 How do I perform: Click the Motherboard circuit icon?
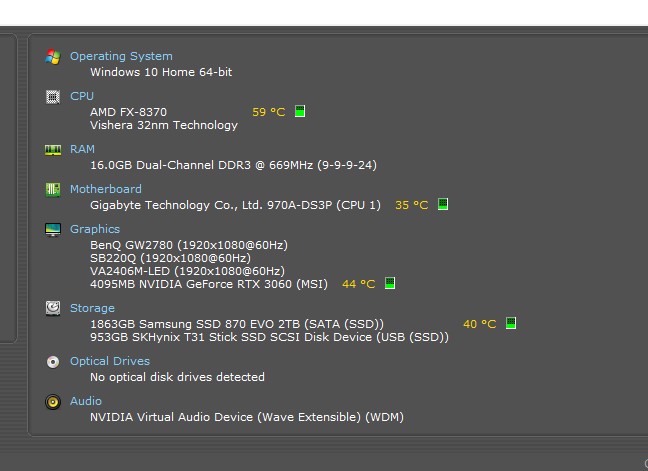pos(53,190)
